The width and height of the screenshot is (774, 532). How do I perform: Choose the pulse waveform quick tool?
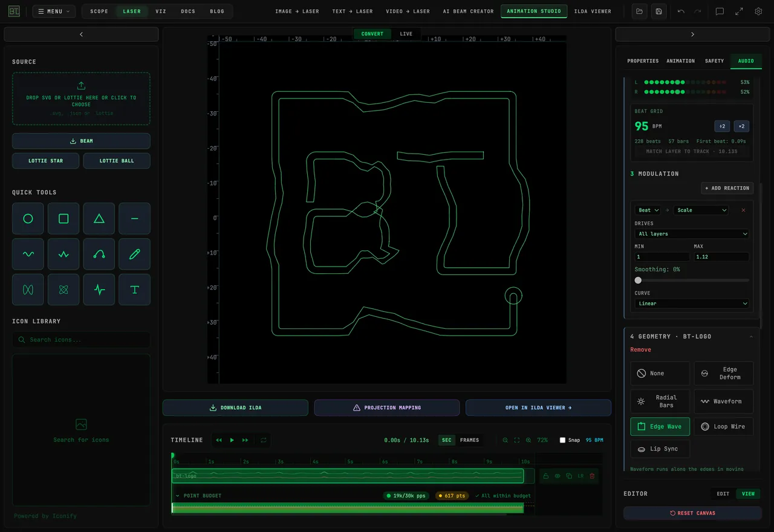tap(99, 290)
